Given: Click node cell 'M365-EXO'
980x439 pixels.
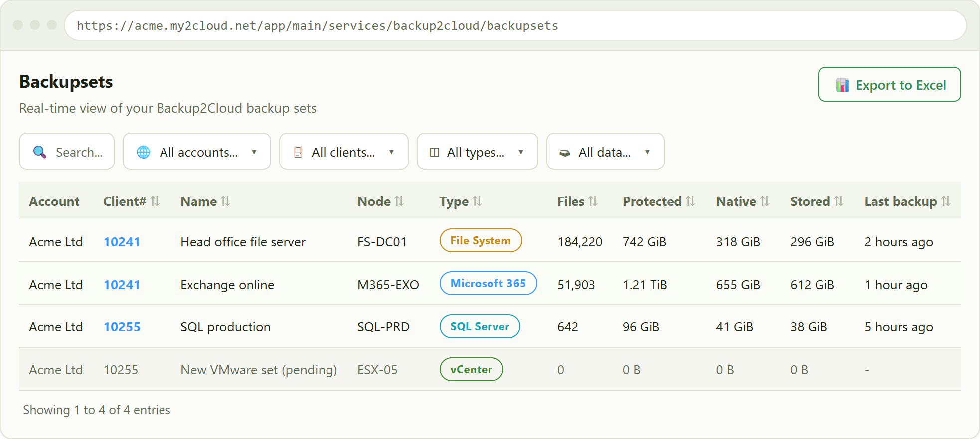Looking at the screenshot, I should (388, 285).
